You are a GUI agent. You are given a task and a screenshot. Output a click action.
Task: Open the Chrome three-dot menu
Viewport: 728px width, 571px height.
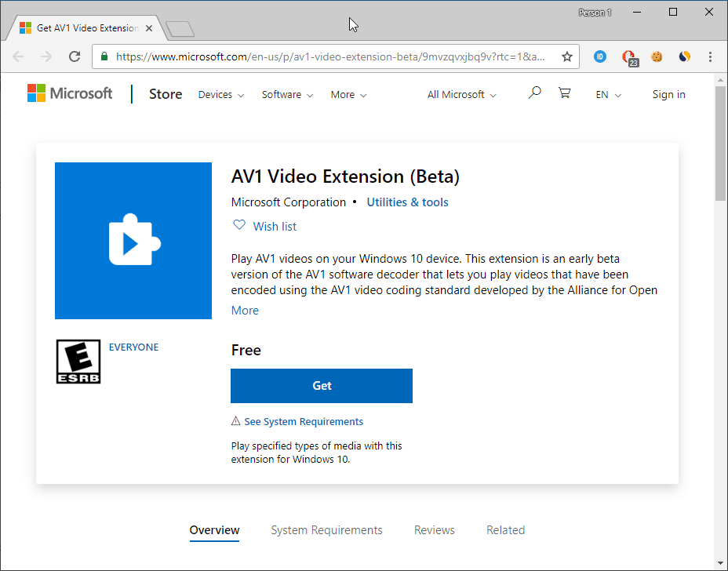pos(710,56)
